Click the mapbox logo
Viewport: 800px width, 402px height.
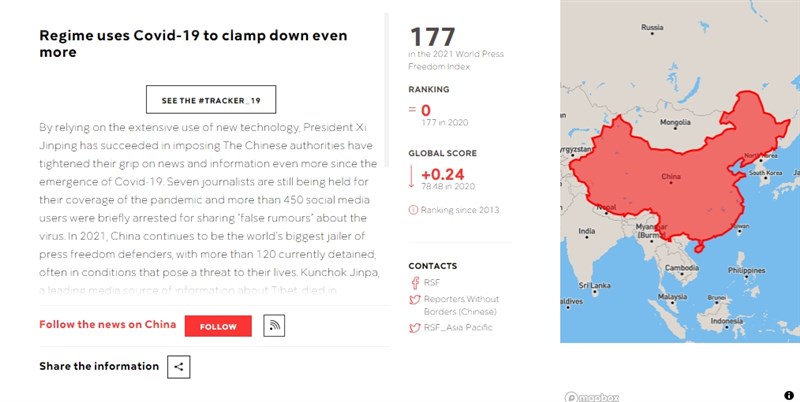(592, 397)
